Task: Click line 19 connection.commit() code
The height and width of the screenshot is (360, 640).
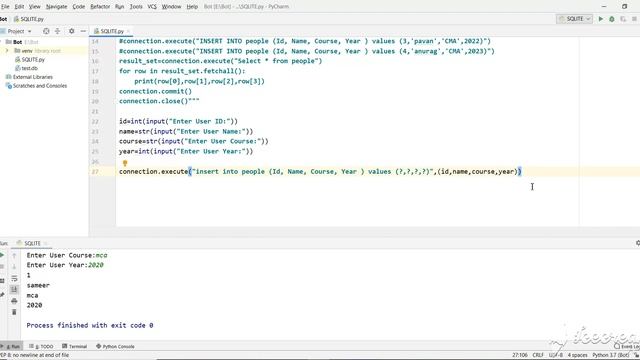Action: coord(155,91)
